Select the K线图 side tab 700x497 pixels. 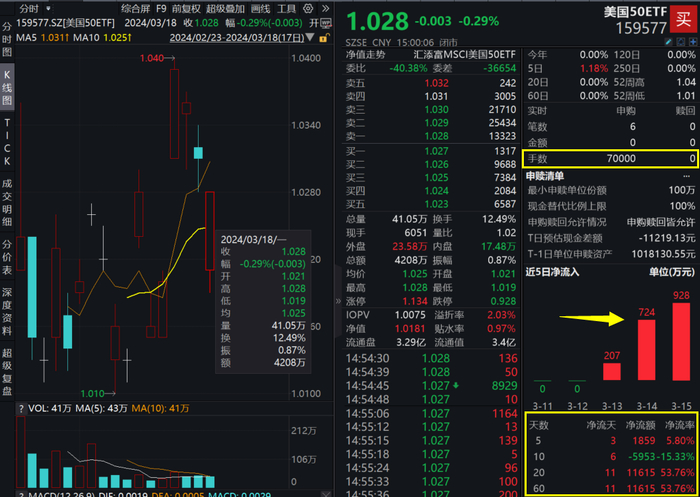pyautogui.click(x=7, y=88)
